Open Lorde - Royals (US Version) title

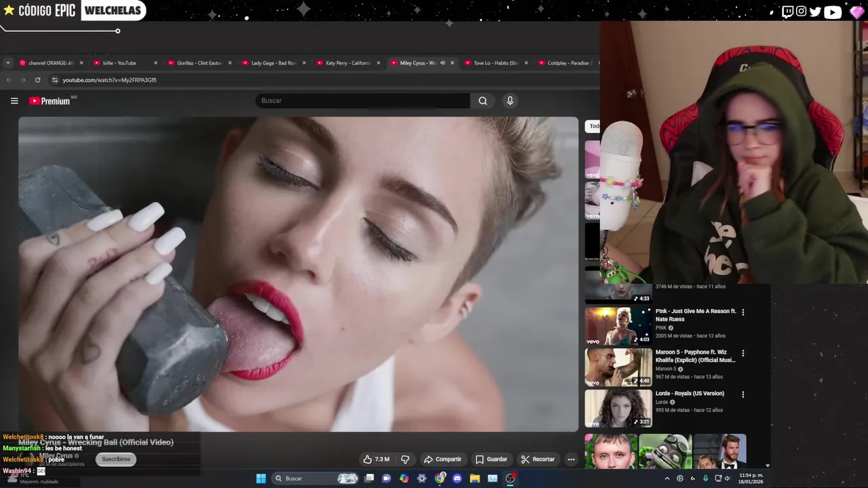(x=690, y=394)
